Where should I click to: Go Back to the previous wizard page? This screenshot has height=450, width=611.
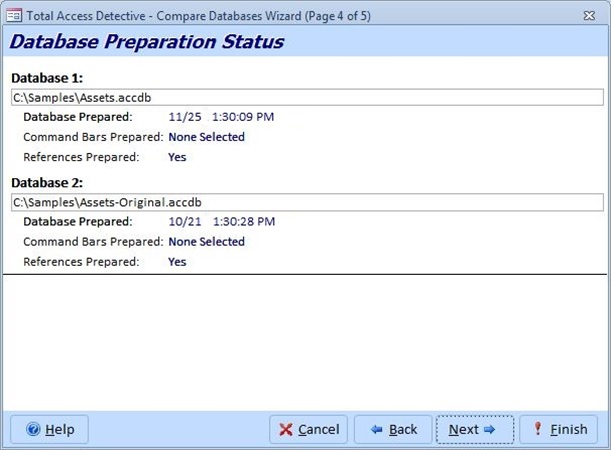tap(393, 429)
